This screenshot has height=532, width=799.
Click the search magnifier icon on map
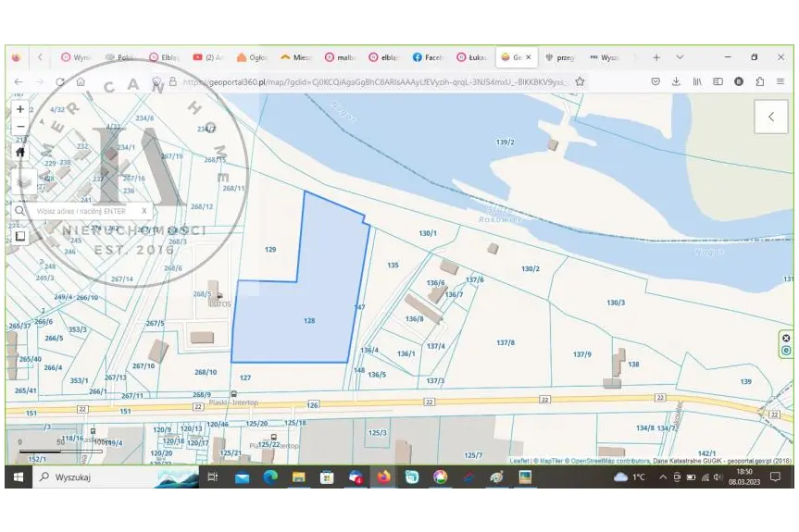tap(19, 211)
